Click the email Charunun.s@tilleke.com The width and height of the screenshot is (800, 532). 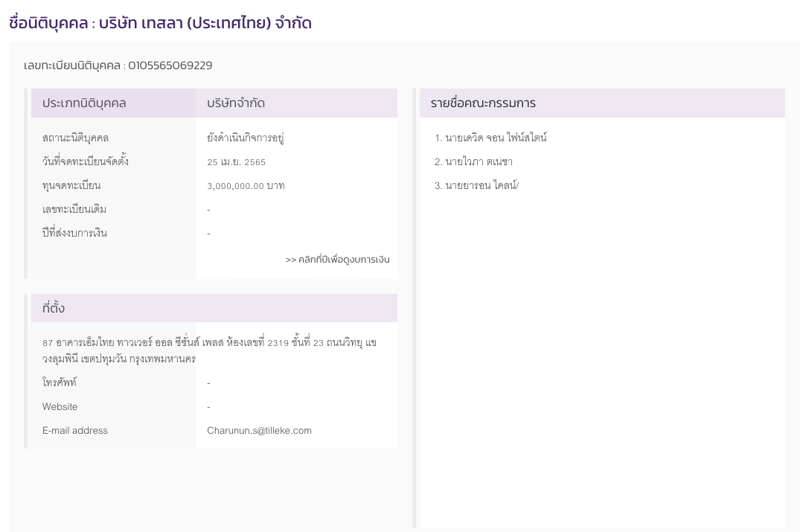(259, 431)
